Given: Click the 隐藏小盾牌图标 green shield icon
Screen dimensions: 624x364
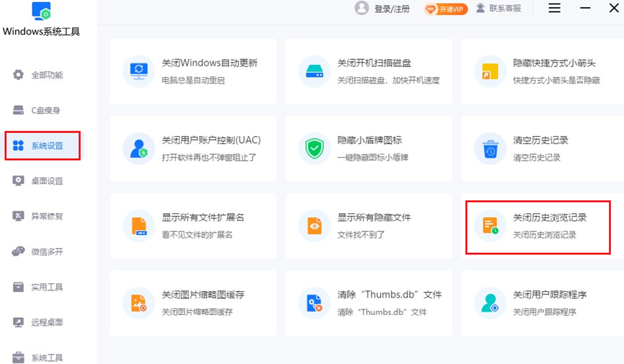Looking at the screenshot, I should pyautogui.click(x=315, y=148).
